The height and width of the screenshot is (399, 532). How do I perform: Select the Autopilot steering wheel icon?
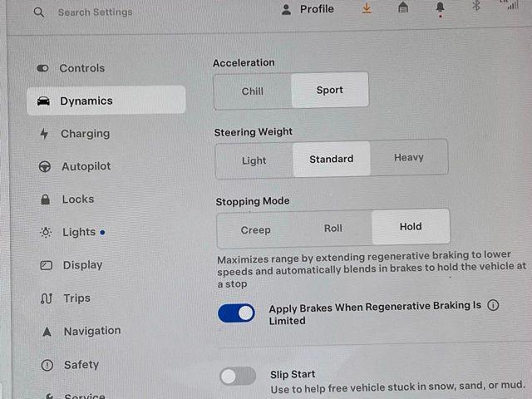click(45, 166)
